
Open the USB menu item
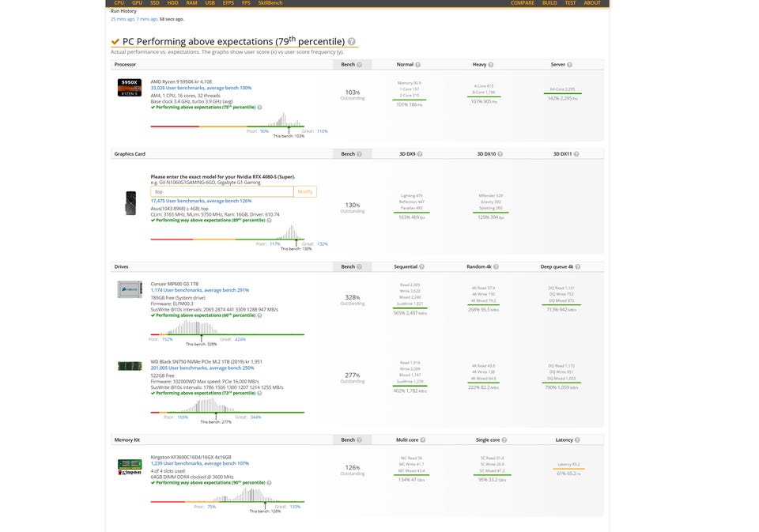click(210, 3)
